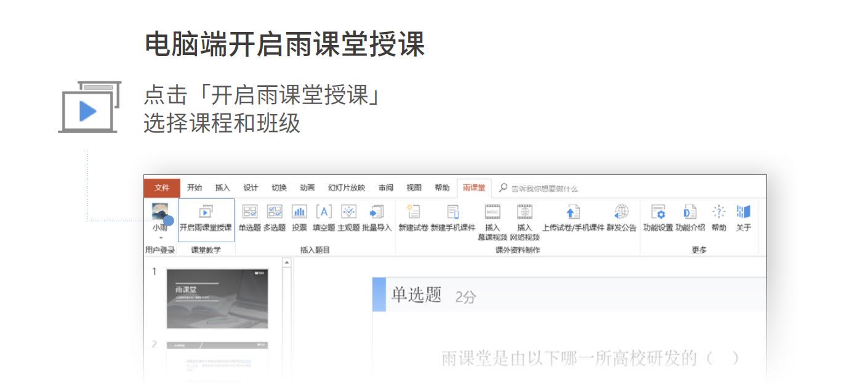This screenshot has width=868, height=392.
Task: Open 功能设置 in the 更多 group
Action: (x=658, y=218)
